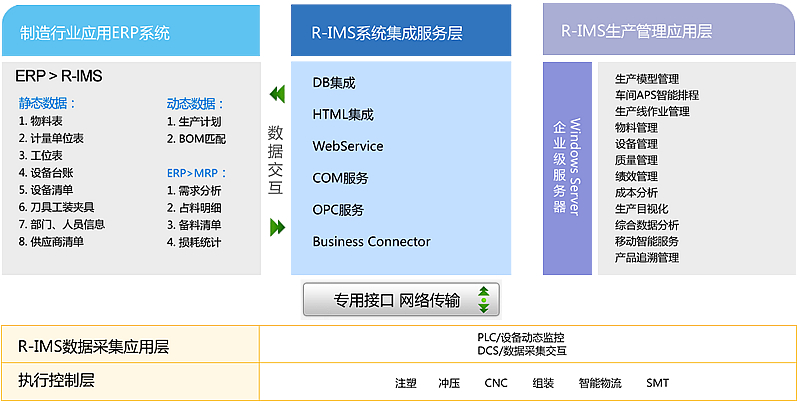Click the green up-down transfer arrows icon
This screenshot has width=800, height=409.
tap(484, 300)
